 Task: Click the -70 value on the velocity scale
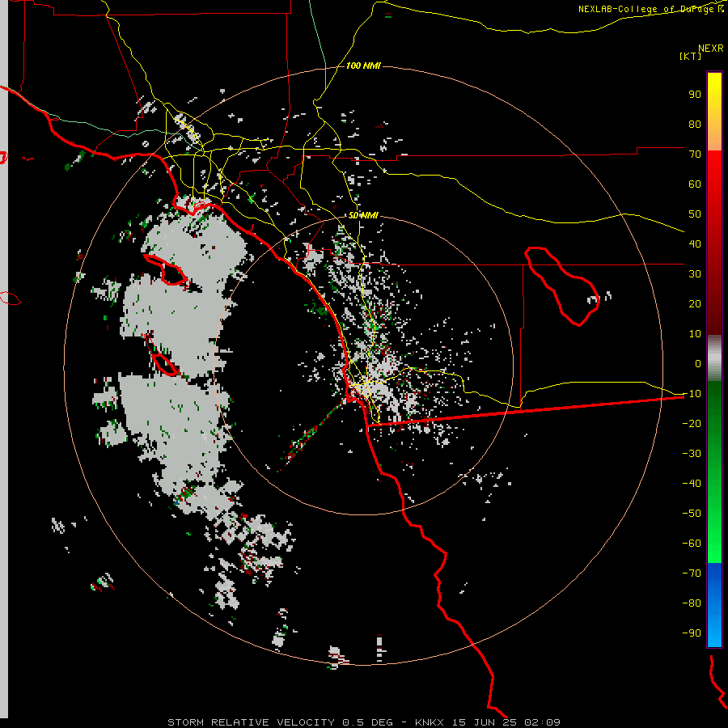pyautogui.click(x=692, y=574)
